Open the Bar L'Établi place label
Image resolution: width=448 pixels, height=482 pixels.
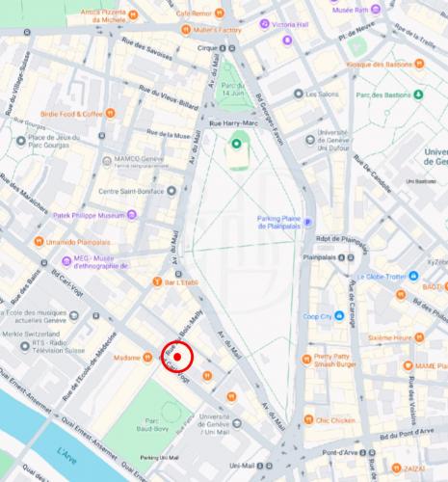click(181, 282)
